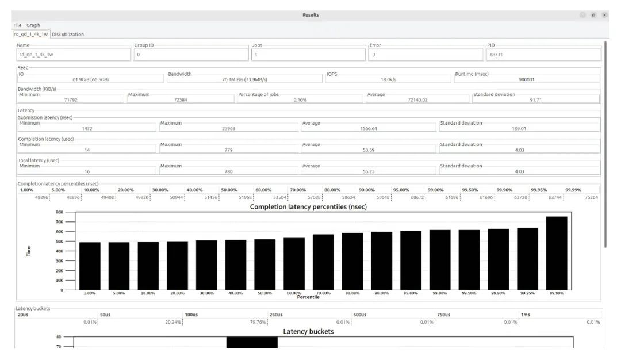Switch to the Disk utilization tab
The height and width of the screenshot is (364, 621).
[x=68, y=35]
